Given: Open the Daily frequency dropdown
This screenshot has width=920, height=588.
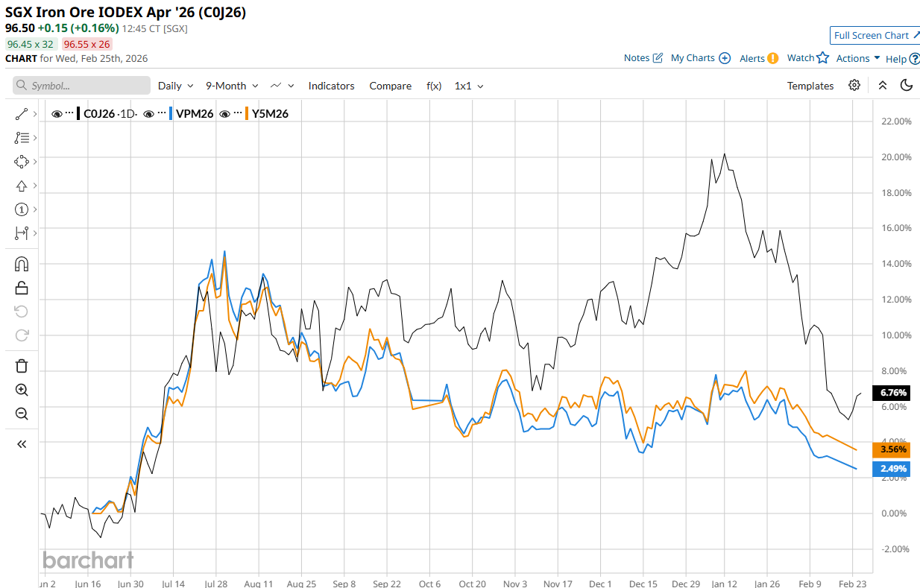Looking at the screenshot, I should (175, 86).
